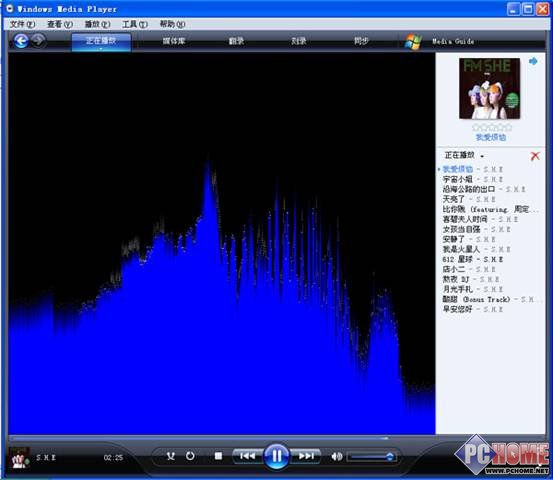553x480 pixels.
Task: Click the S.H.E artist name in the status bar
Action: pos(46,457)
